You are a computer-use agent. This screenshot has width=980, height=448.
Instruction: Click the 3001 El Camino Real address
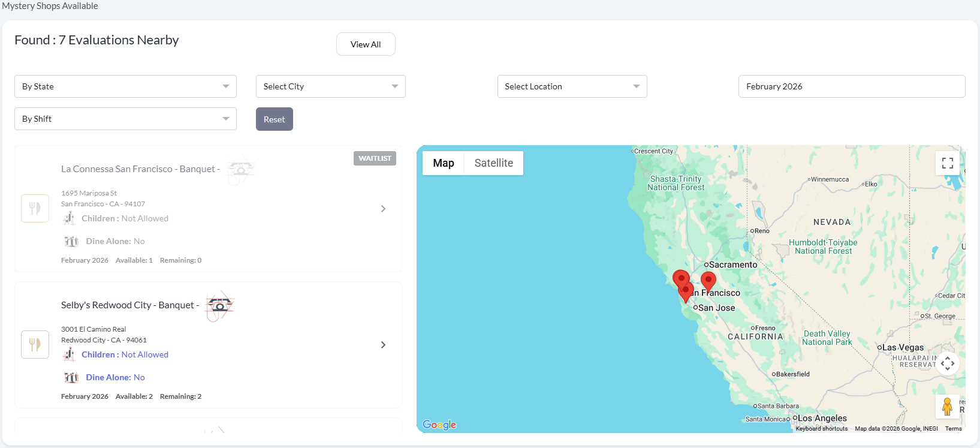coord(94,329)
